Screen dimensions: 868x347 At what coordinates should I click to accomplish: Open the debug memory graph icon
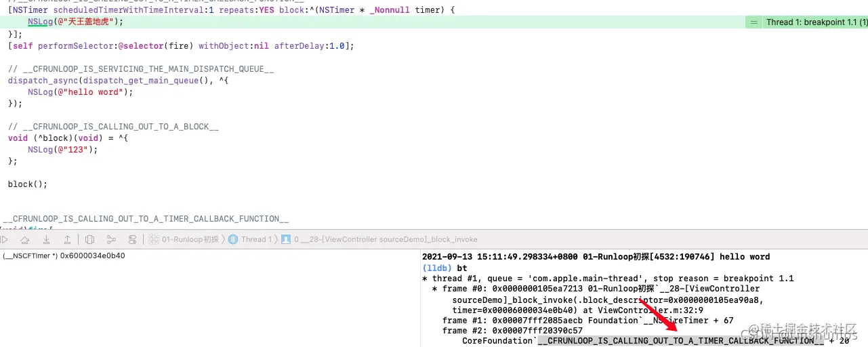pos(111,239)
